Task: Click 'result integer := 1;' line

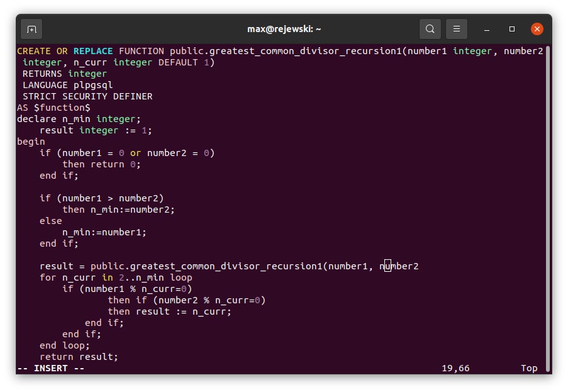Action: click(x=96, y=130)
